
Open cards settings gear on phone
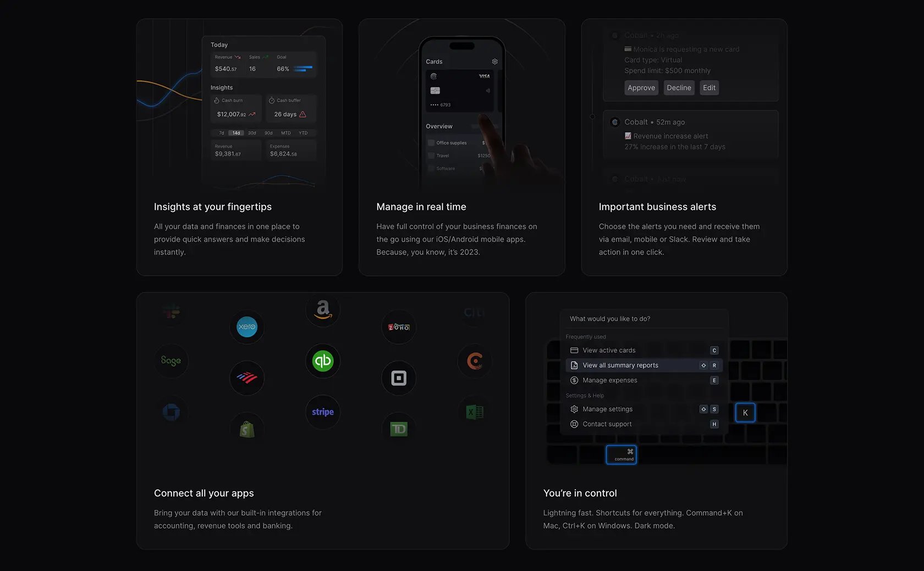tap(494, 62)
